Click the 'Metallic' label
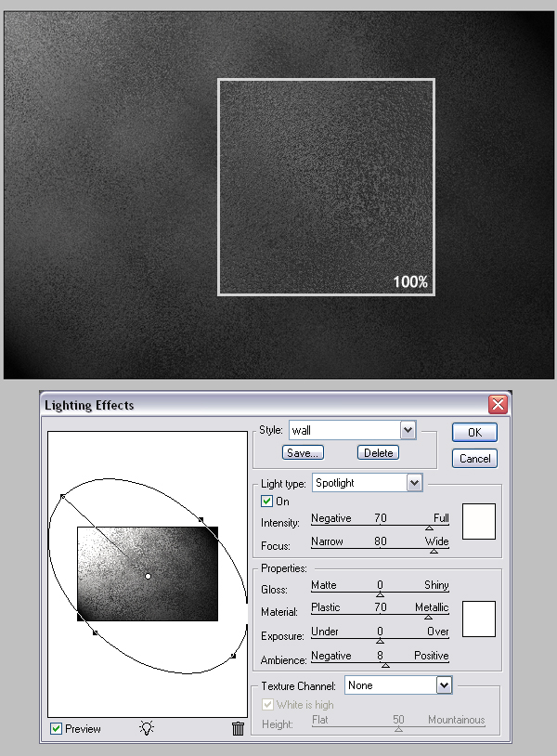 tap(432, 607)
